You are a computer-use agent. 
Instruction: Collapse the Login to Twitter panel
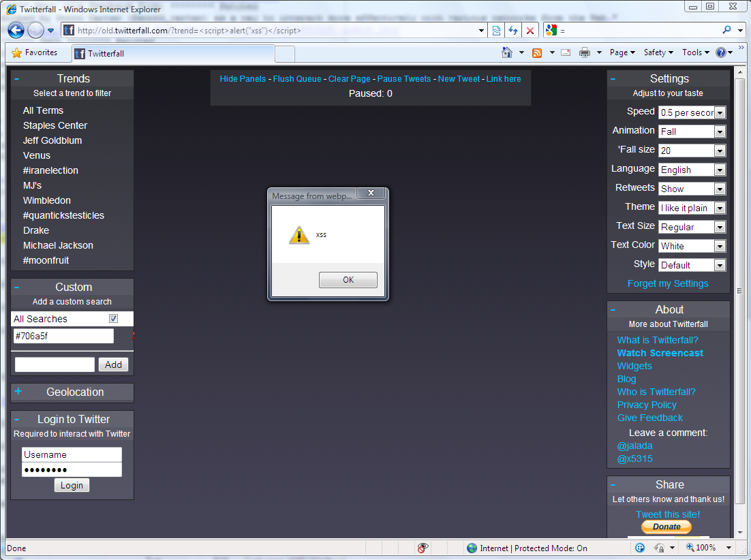pos(17,419)
